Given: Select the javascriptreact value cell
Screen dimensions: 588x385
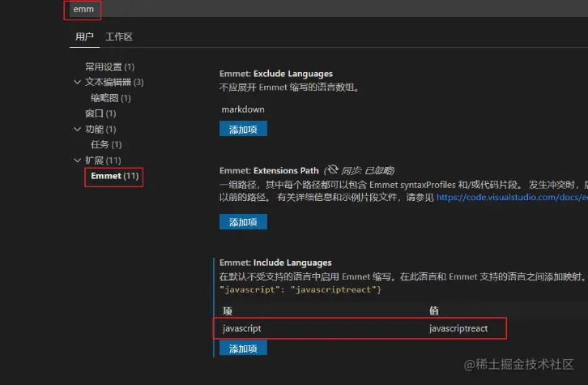Looking at the screenshot, I should coord(458,328).
